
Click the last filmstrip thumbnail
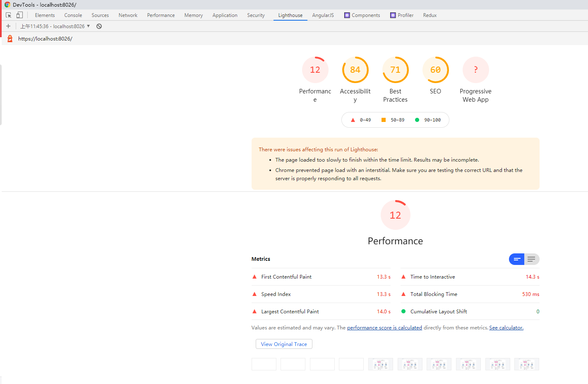tap(527, 364)
